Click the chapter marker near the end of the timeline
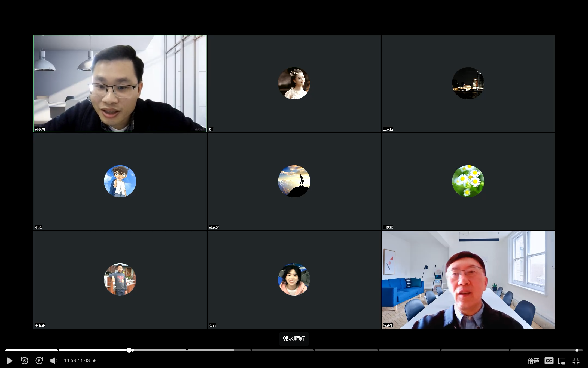Screen dimensions: 588x368 pos(577,350)
